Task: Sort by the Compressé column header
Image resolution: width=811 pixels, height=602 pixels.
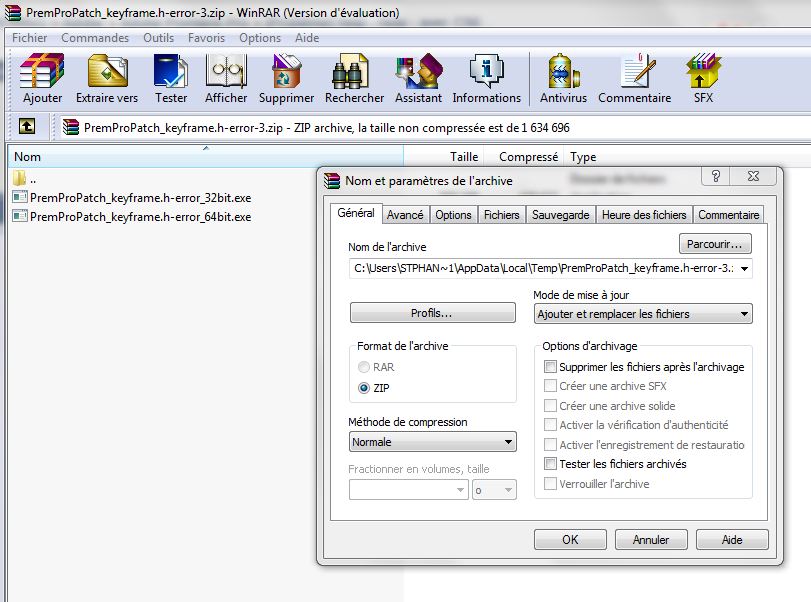Action: click(525, 157)
